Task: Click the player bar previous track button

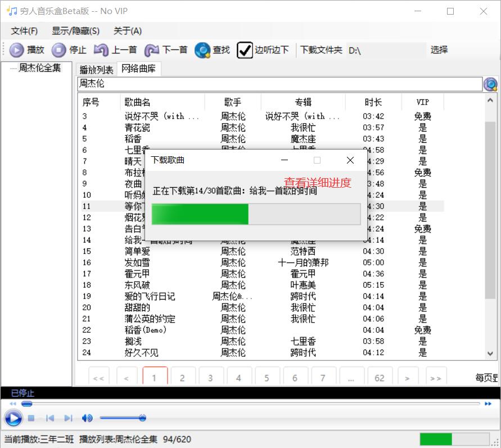Action: pyautogui.click(x=50, y=418)
